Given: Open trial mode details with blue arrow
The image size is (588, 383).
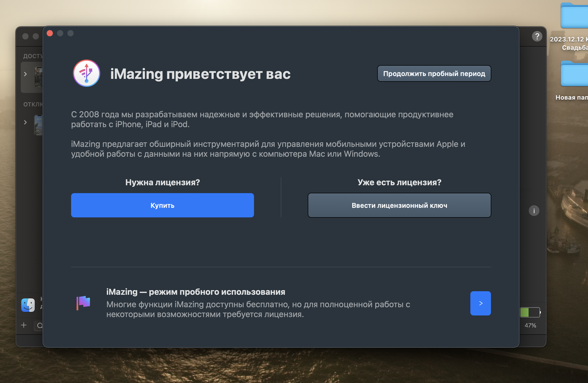Looking at the screenshot, I should pos(481,303).
